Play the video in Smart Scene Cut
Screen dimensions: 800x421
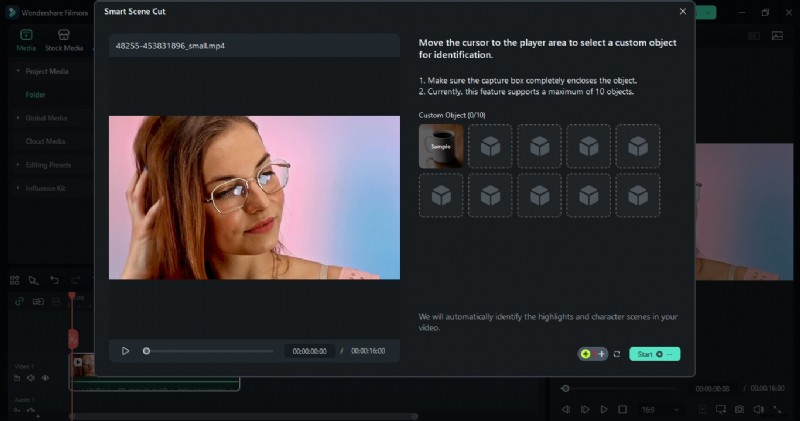(125, 351)
